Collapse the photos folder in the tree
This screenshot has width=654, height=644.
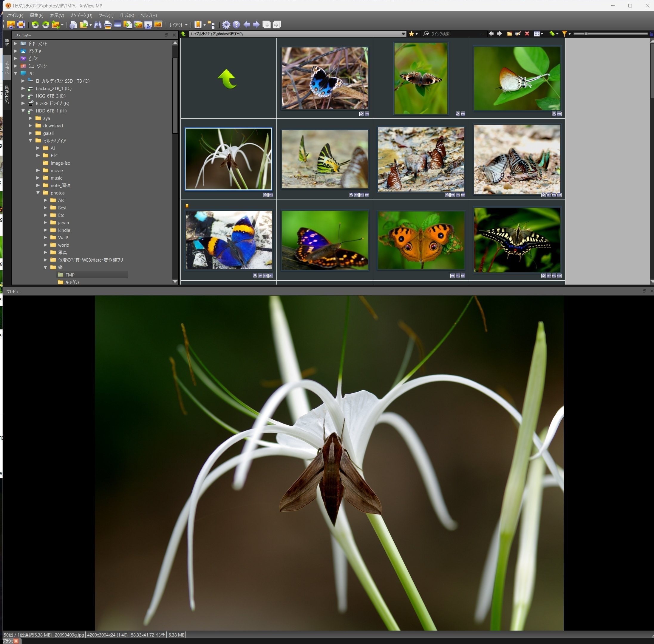click(38, 192)
